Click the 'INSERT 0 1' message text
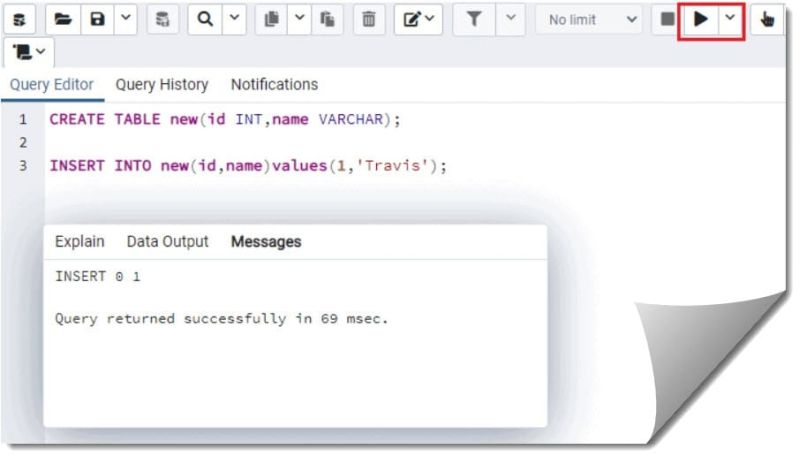 point(97,276)
